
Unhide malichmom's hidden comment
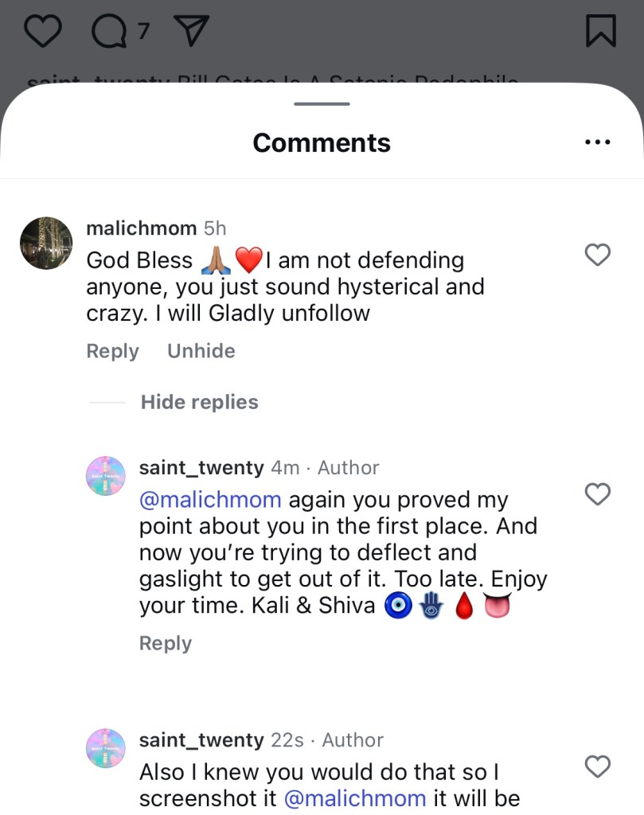[x=201, y=351]
